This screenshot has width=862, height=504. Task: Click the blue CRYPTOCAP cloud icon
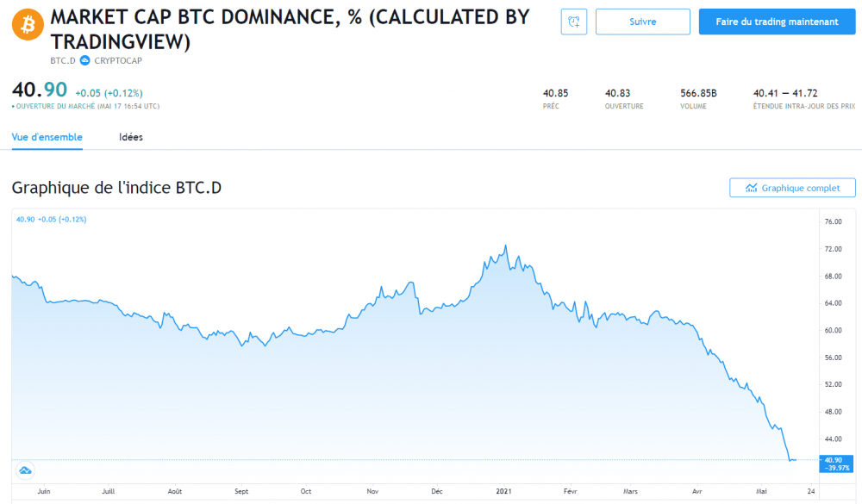pos(84,60)
